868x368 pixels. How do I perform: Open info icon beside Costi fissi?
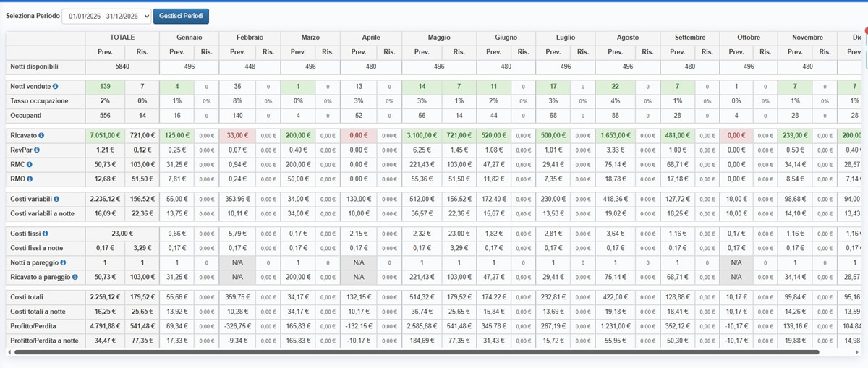[45, 234]
